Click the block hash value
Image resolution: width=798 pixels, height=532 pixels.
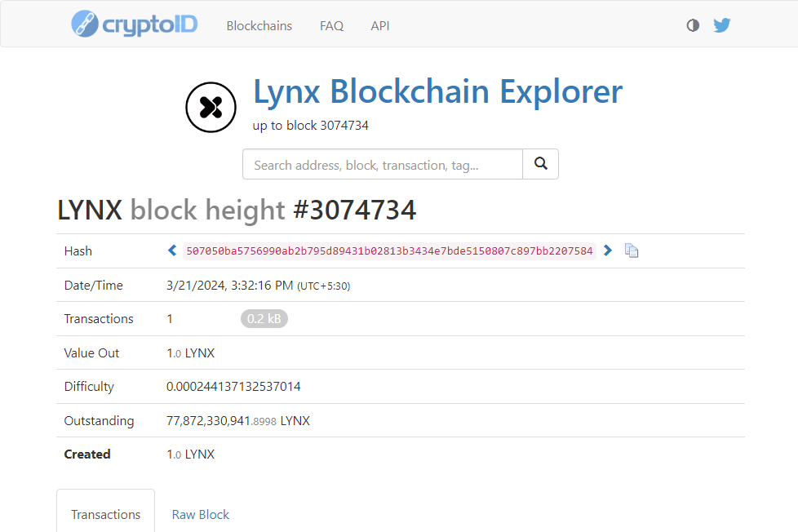coord(389,251)
